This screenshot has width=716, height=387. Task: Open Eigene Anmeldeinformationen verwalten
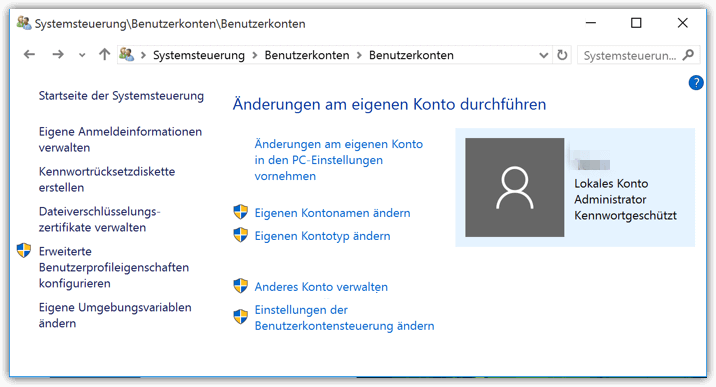point(120,140)
